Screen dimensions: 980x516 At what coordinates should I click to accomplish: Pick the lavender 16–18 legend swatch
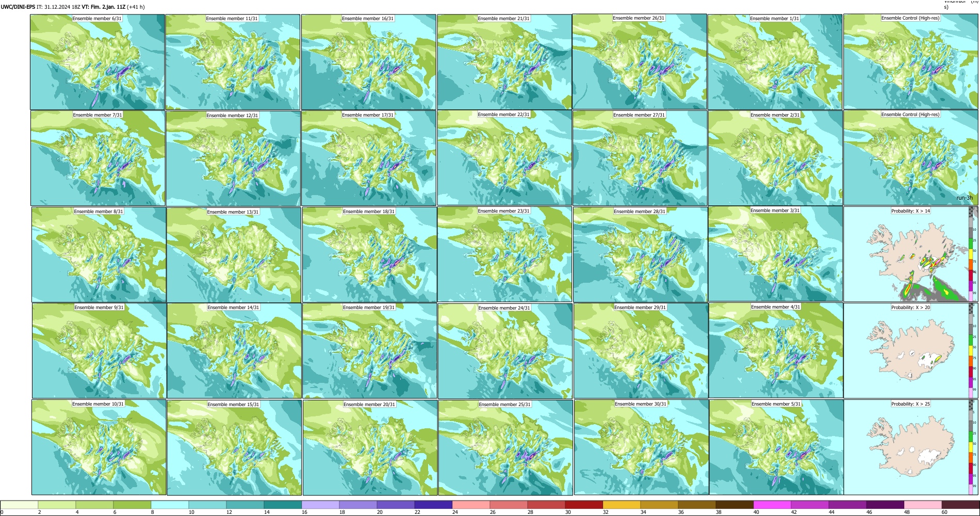point(320,505)
